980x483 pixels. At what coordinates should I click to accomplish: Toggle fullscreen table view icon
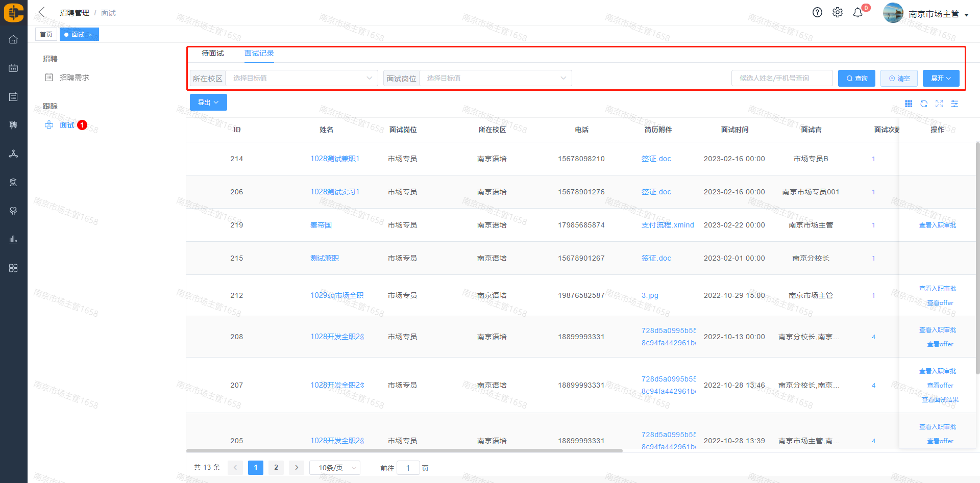point(939,104)
